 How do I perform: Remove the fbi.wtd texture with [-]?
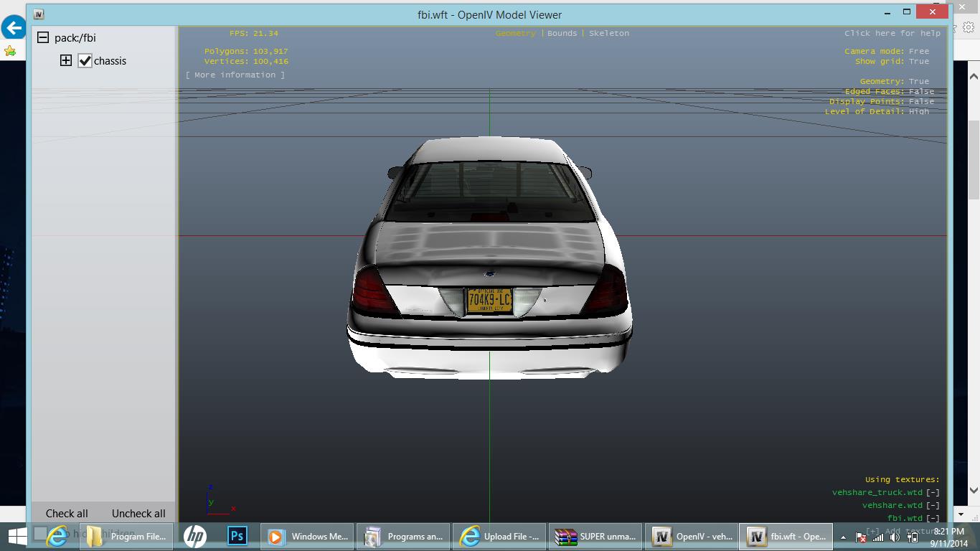[x=933, y=518]
